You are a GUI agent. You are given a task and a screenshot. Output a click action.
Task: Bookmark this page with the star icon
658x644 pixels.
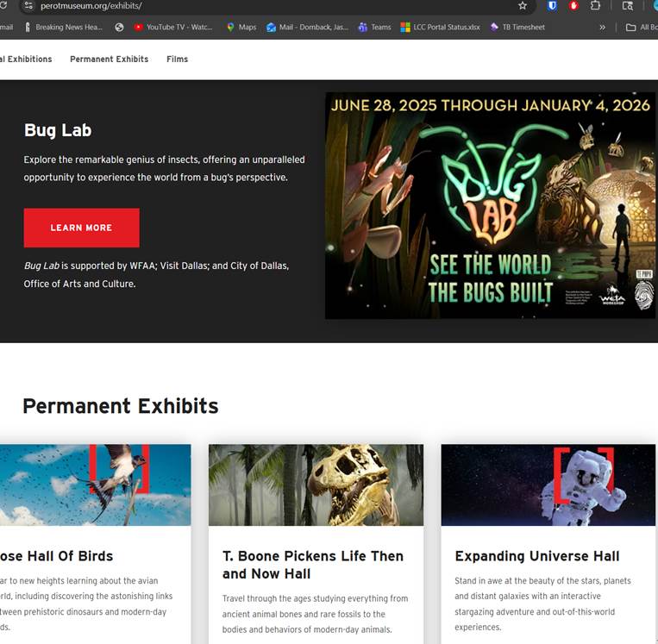point(522,6)
